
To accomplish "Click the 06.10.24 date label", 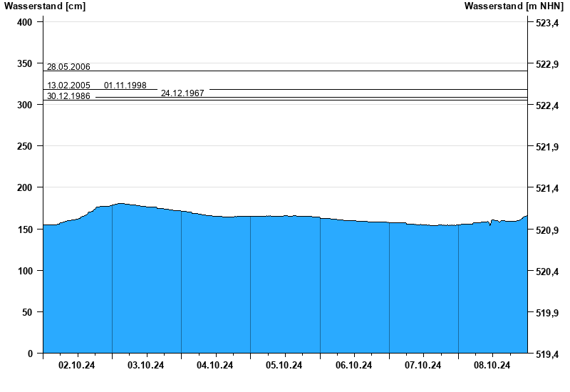I will click(x=354, y=366).
